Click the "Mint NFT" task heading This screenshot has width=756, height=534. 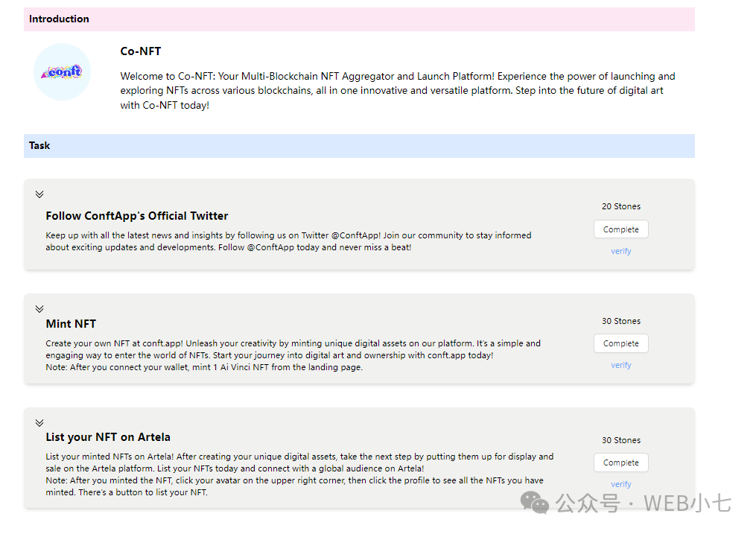(x=71, y=324)
